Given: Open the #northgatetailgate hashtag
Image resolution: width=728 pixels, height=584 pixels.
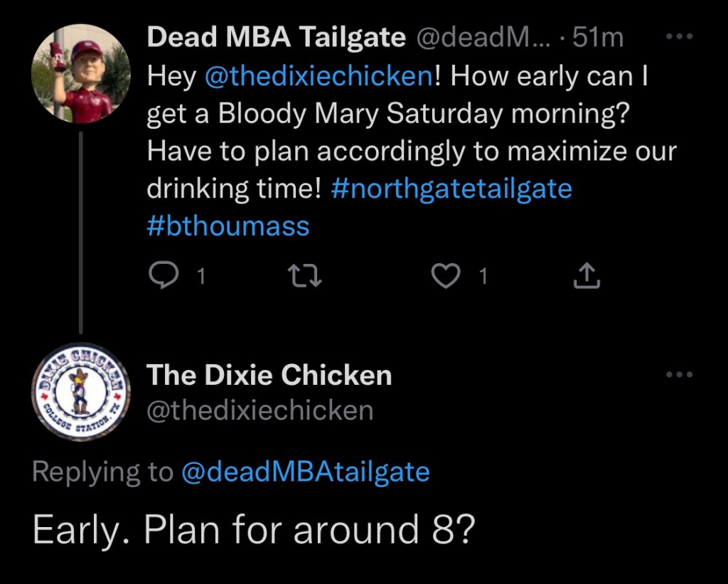Looking at the screenshot, I should (451, 189).
